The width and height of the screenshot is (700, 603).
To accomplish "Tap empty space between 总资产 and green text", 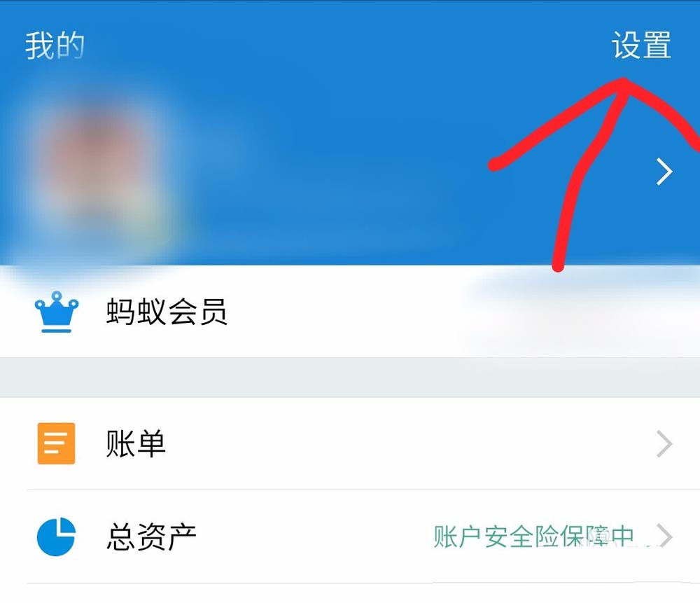I will 312,536.
